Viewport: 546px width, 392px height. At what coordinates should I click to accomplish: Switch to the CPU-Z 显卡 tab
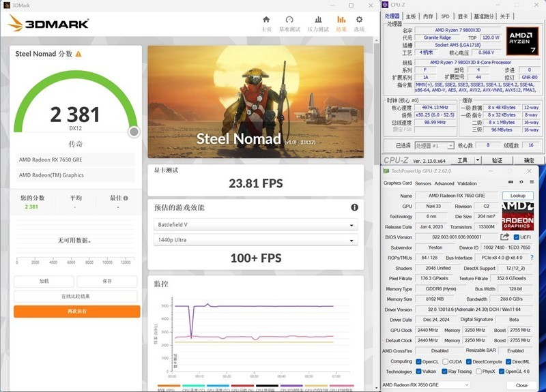pos(463,16)
